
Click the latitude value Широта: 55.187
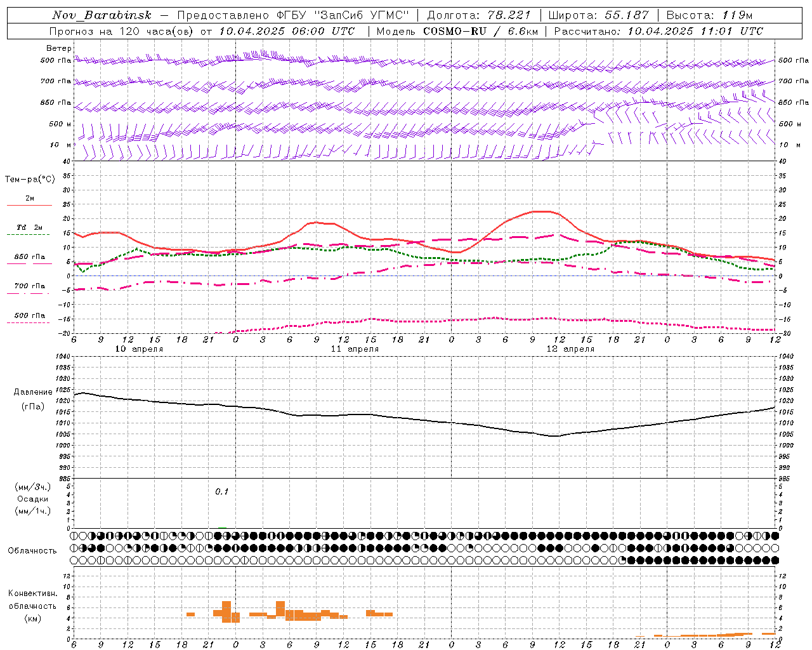coord(599,15)
